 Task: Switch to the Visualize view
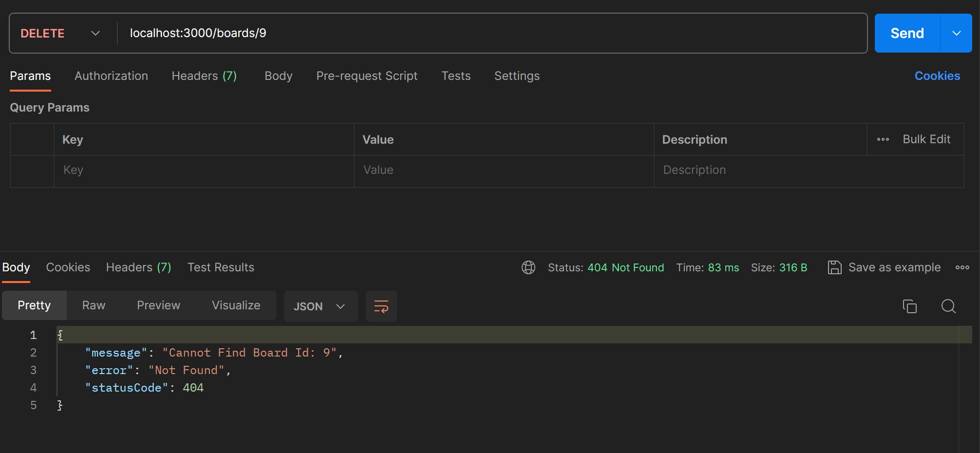[x=236, y=305]
